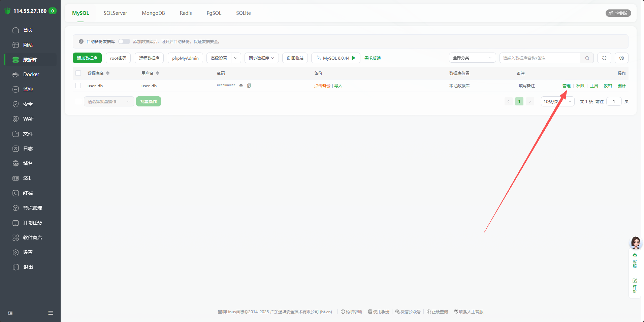Image resolution: width=644 pixels, height=322 pixels.
Task: Open Docker from the sidebar
Action: pos(31,74)
